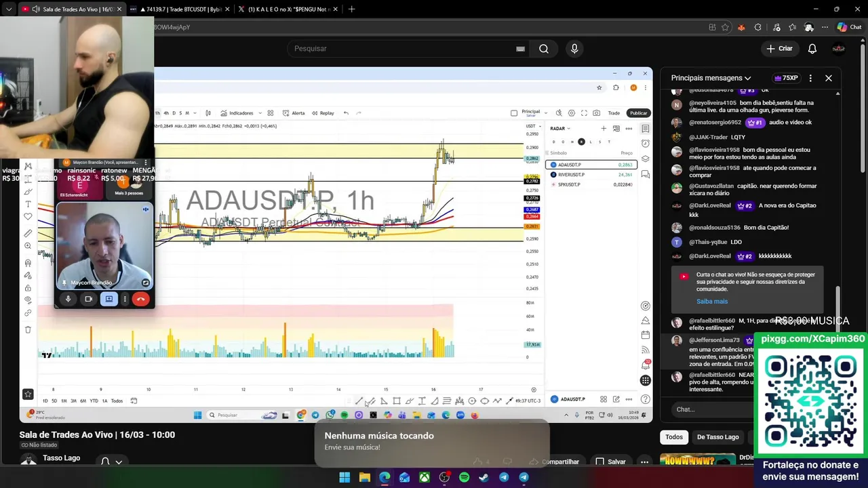Toggle lock all drawings padlock
The width and height of the screenshot is (868, 488).
tap(28, 287)
